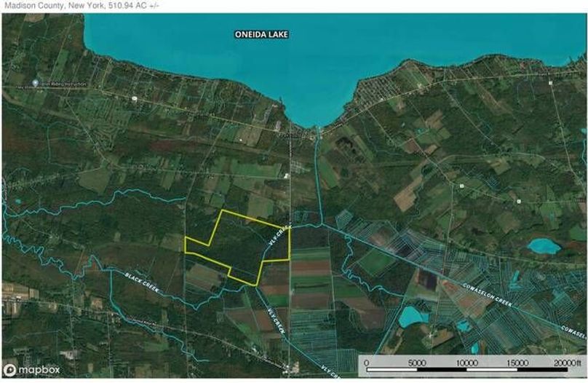Click the 10000 mark on the scale bar
Screen dimensions: 588x383
pyautogui.click(x=467, y=362)
